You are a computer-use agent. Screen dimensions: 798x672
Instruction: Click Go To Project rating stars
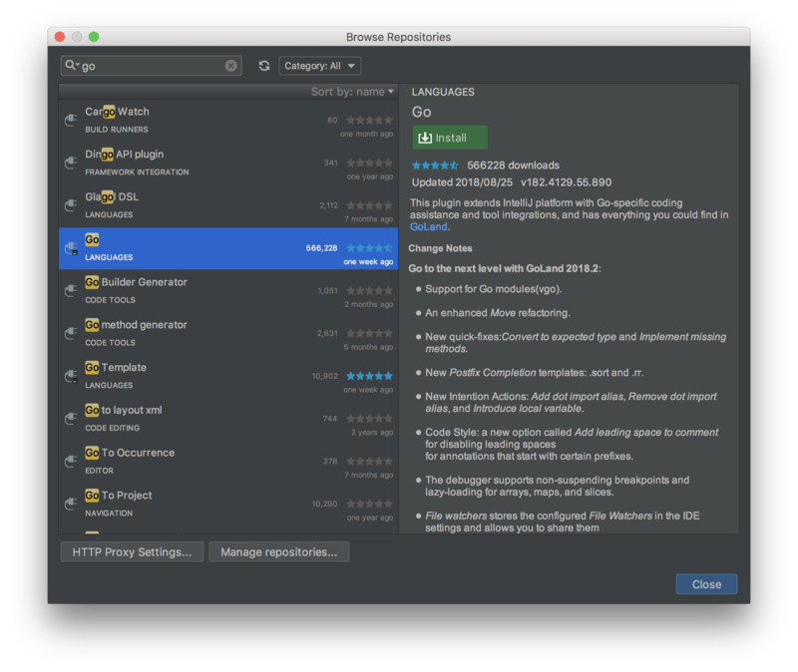[369, 504]
